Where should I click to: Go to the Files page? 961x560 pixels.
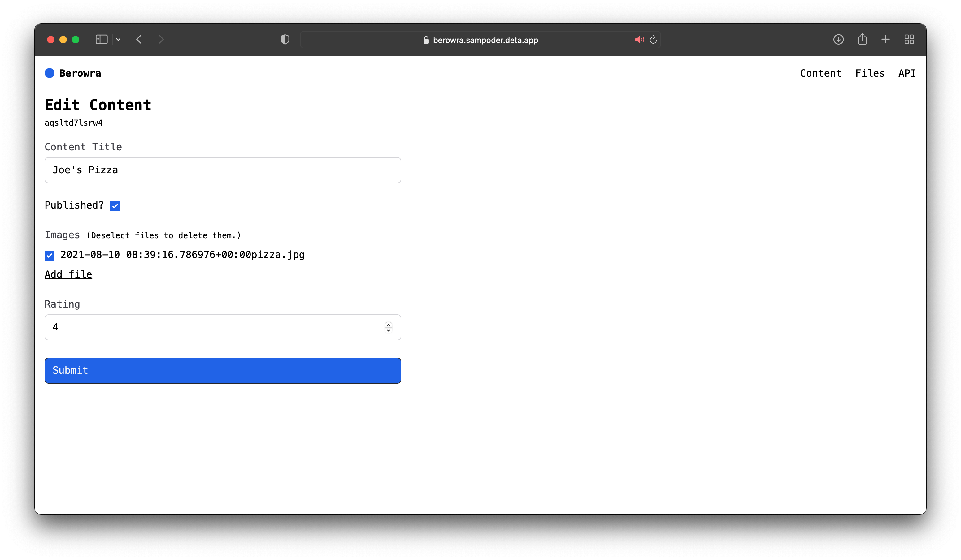[x=869, y=73]
